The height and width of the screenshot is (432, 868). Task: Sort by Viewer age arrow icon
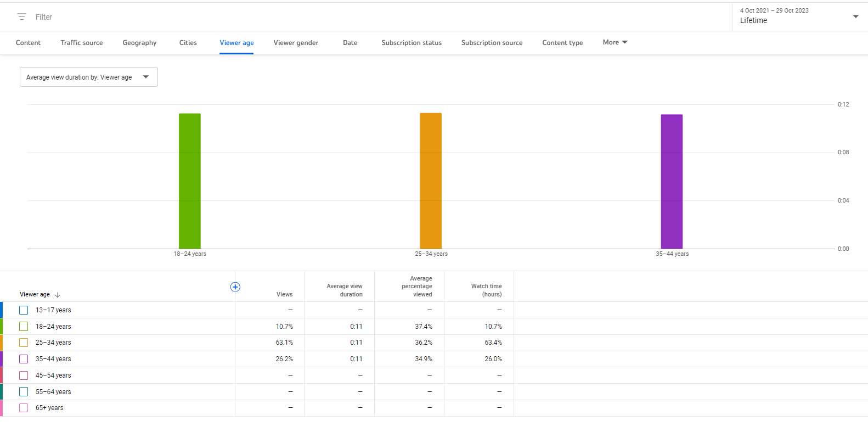pos(58,295)
